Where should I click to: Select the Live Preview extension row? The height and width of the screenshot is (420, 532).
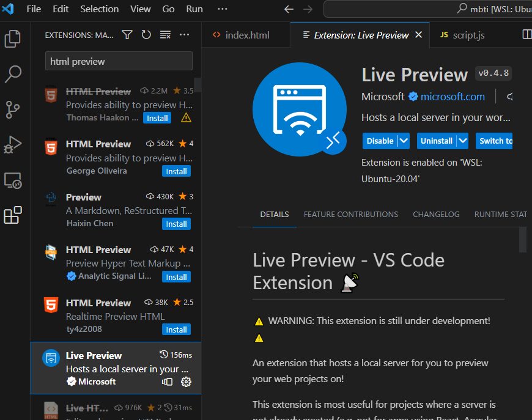[x=116, y=368]
